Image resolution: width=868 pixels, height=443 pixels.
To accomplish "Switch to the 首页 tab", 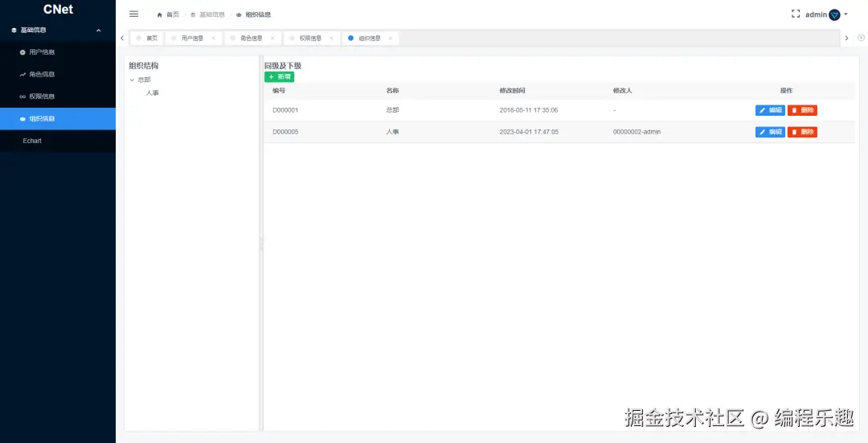I will [147, 39].
